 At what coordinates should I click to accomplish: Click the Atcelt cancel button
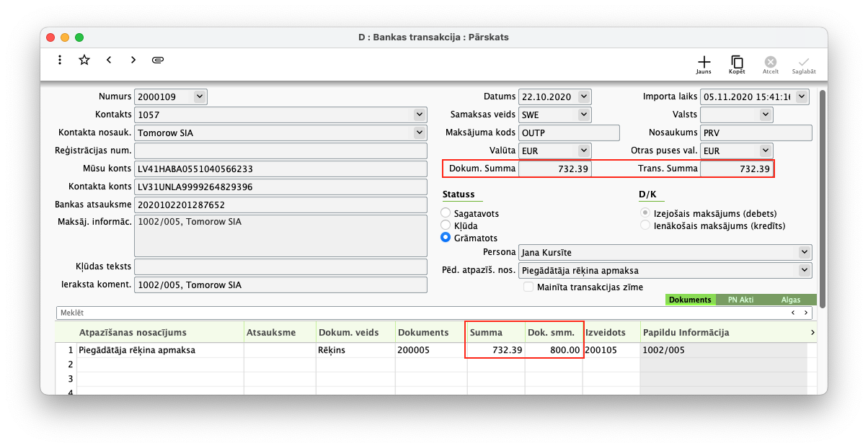pyautogui.click(x=770, y=64)
